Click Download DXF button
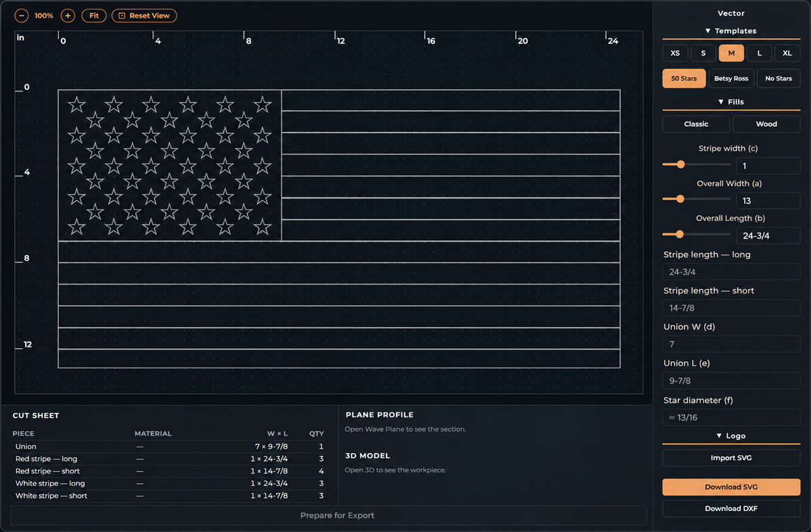Screen dimensions: 811x532 tap(731, 508)
